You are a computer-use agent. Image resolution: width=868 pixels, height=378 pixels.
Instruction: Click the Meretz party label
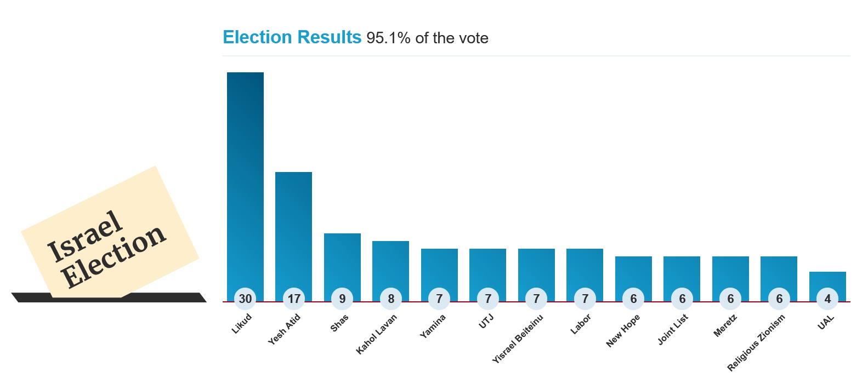click(725, 326)
